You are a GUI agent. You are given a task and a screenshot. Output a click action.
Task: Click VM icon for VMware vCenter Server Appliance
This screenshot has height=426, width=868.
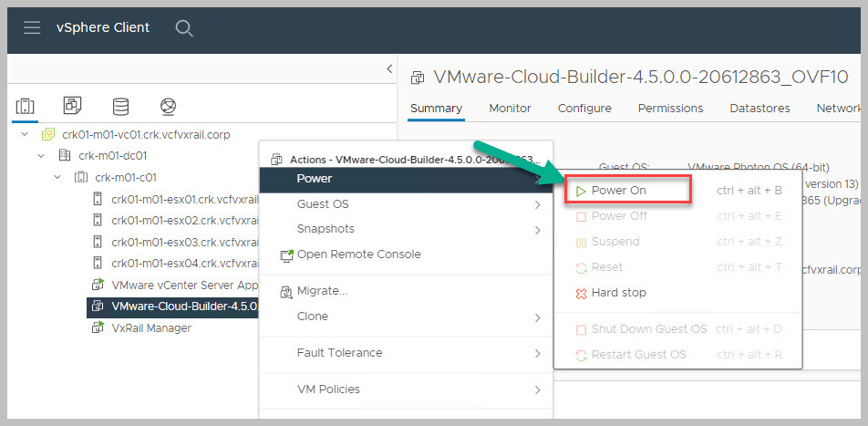coord(98,285)
